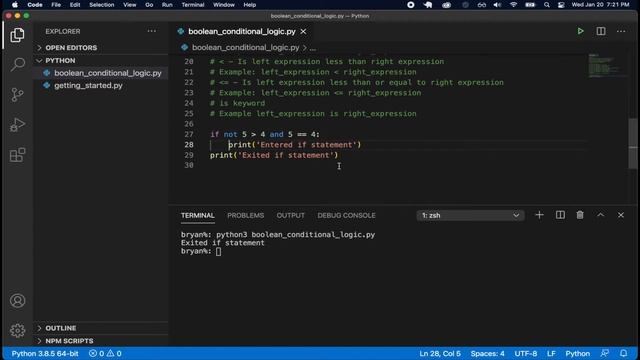Open the Extensions view

[17, 155]
